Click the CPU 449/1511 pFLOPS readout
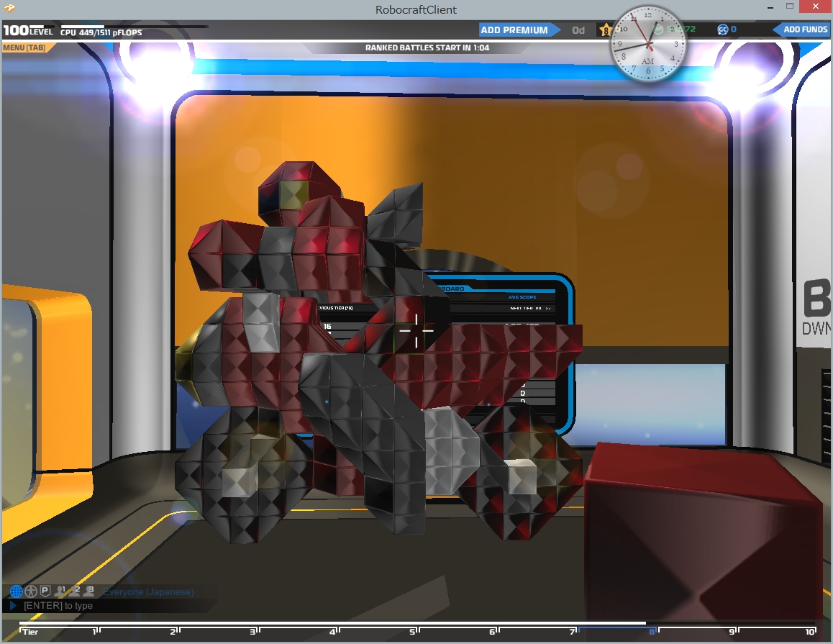The height and width of the screenshot is (644, 833). click(x=101, y=32)
